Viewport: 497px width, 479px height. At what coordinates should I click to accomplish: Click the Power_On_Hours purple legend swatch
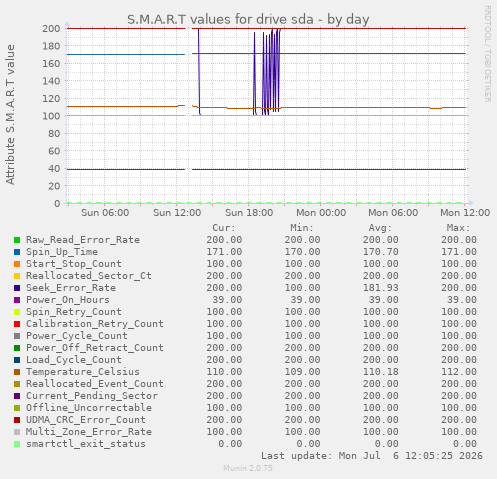point(17,300)
